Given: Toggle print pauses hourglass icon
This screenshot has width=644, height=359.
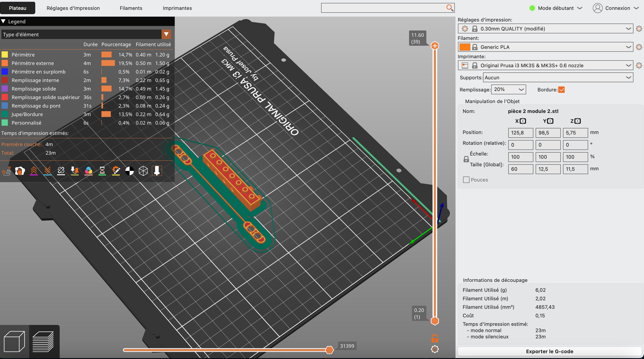Looking at the screenshot, I should click(102, 171).
